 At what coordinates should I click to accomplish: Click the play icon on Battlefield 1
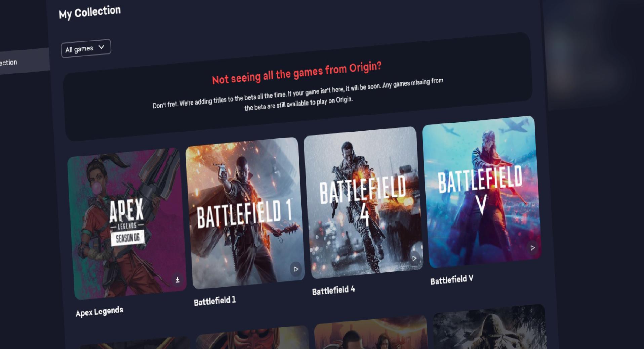296,269
